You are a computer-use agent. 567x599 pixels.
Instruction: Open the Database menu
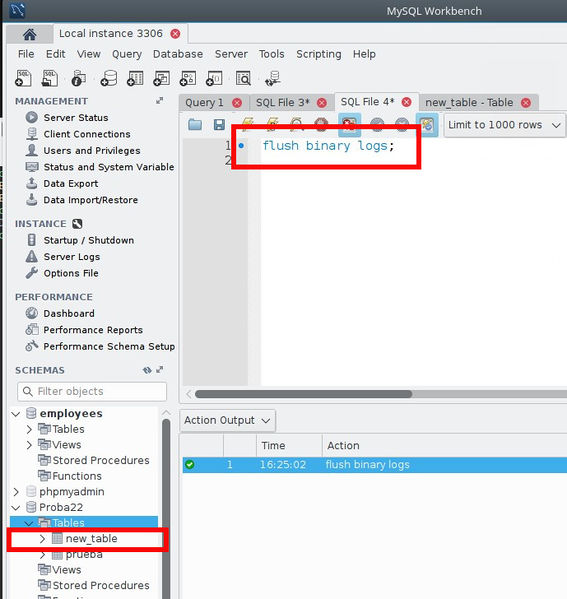tap(178, 54)
